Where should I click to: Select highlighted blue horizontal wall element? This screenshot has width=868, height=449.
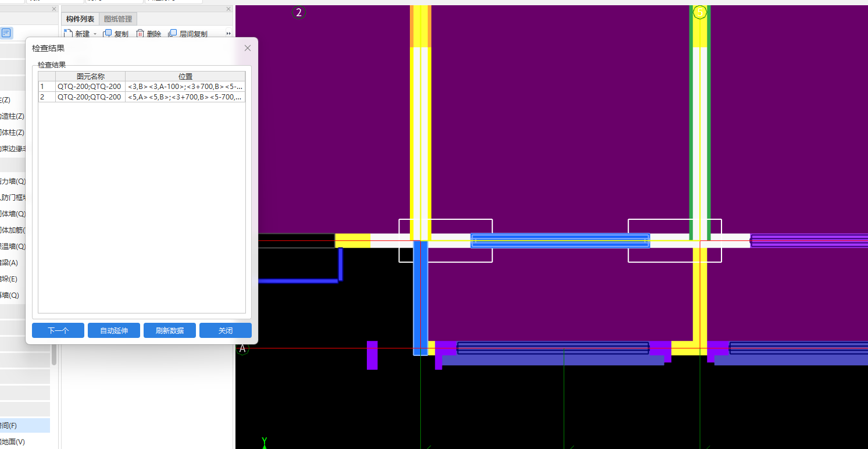click(560, 241)
